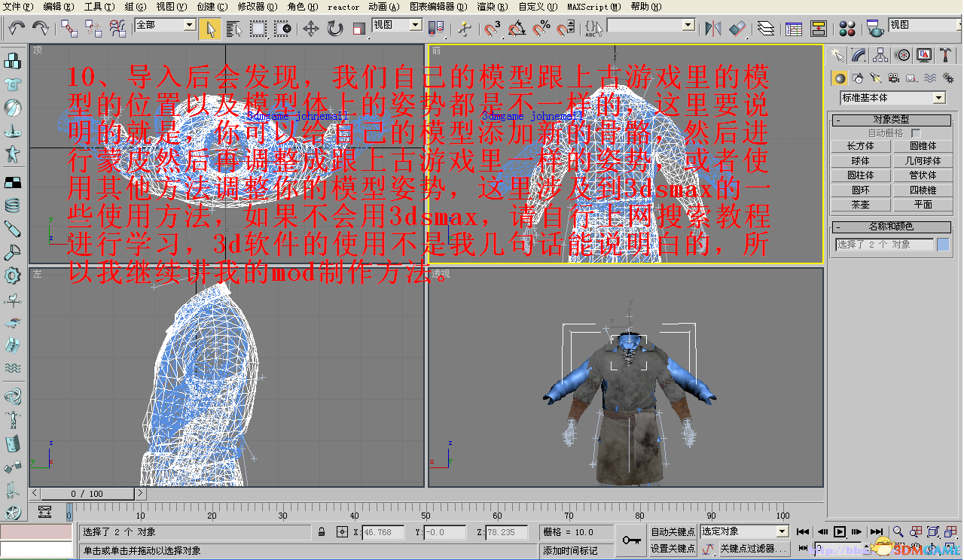Viewport: 964px width, 560px height.
Task: Select Space Warps waves category icon
Action: (x=929, y=78)
